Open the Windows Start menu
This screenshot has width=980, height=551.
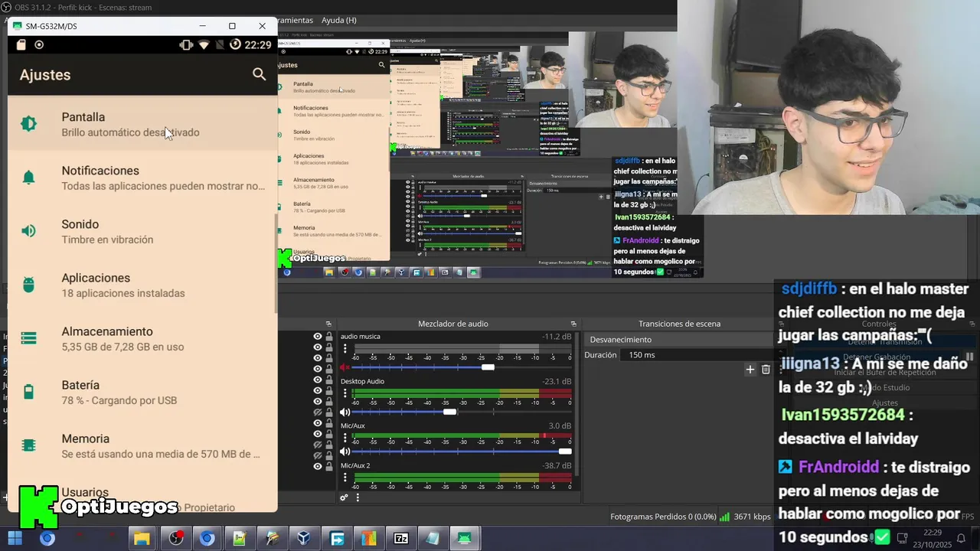(15, 538)
